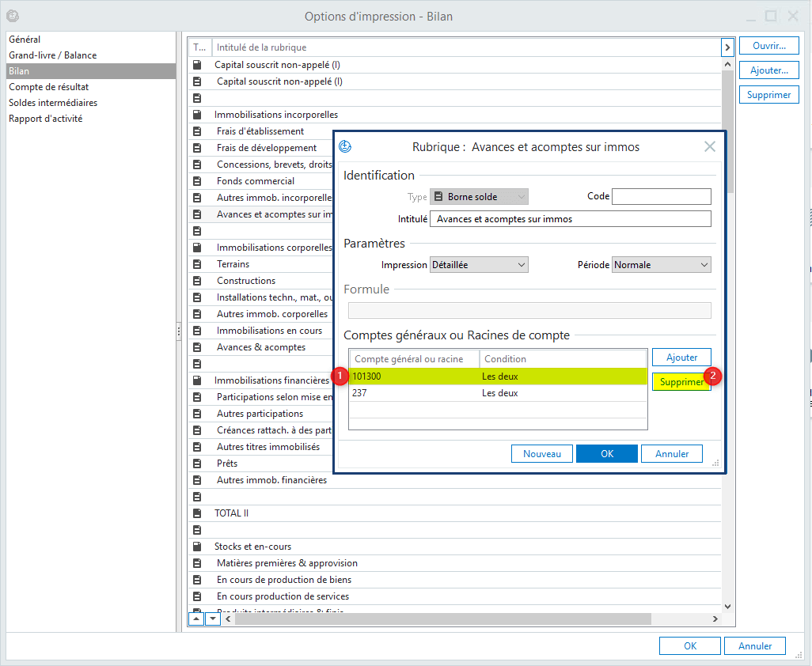The width and height of the screenshot is (812, 666).
Task: Click the icon beside TOTAL II row
Action: [x=198, y=513]
